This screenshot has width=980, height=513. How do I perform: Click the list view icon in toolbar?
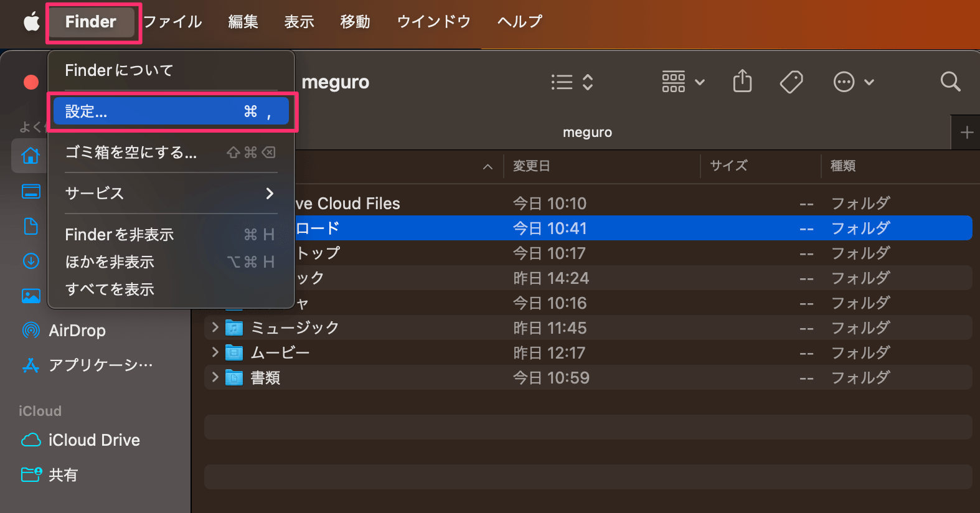click(x=562, y=82)
